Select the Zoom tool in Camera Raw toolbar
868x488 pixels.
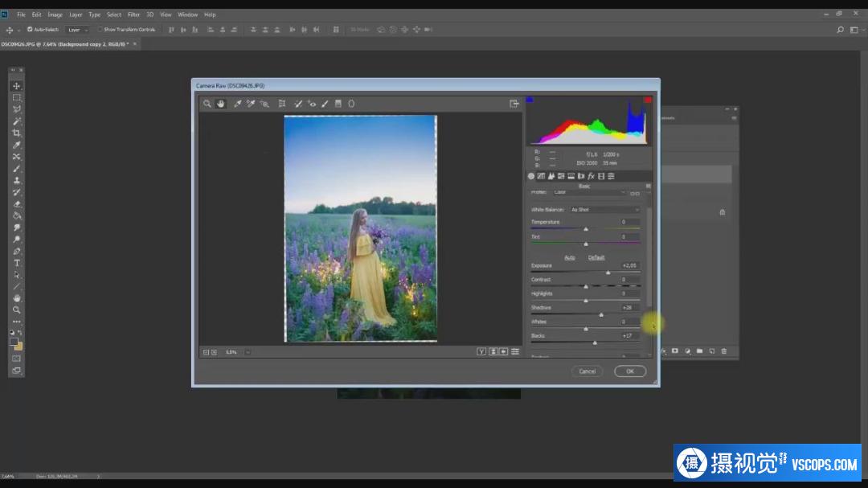(207, 104)
